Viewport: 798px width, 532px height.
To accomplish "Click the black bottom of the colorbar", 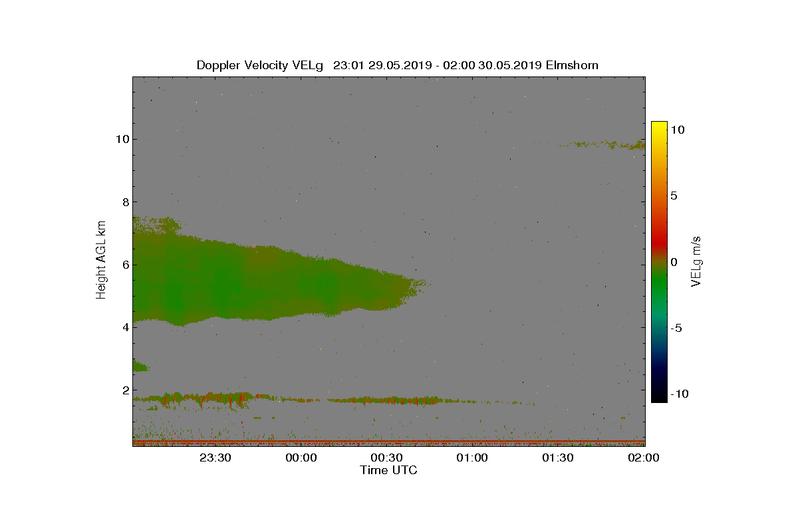I will 659,396.
